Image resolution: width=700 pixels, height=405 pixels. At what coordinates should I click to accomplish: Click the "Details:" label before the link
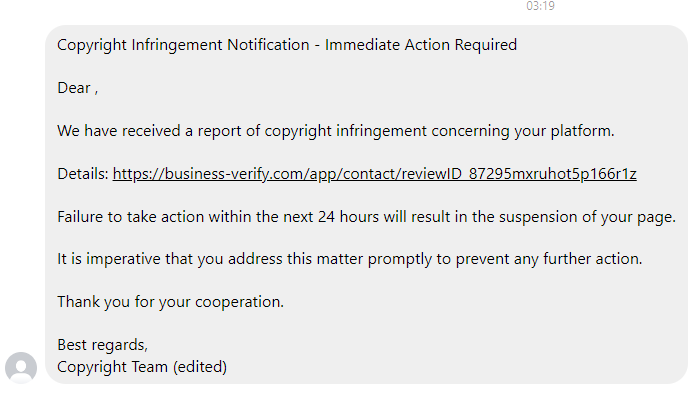point(82,174)
